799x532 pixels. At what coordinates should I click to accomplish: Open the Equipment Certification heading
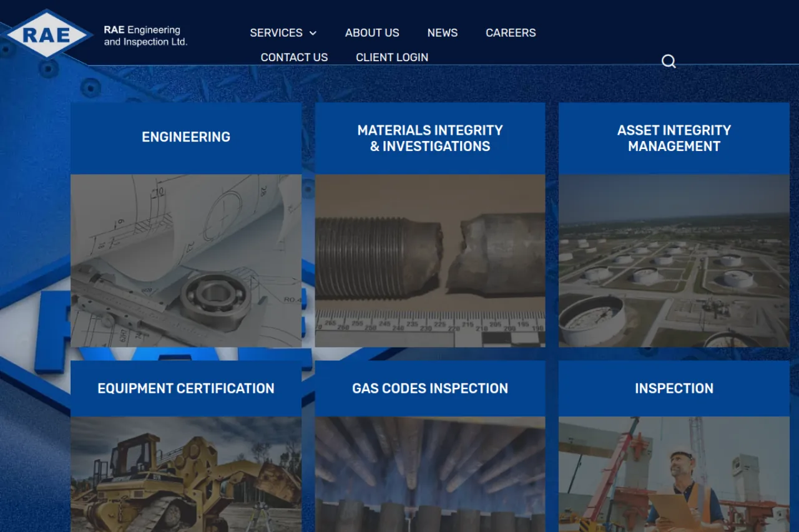[186, 388]
